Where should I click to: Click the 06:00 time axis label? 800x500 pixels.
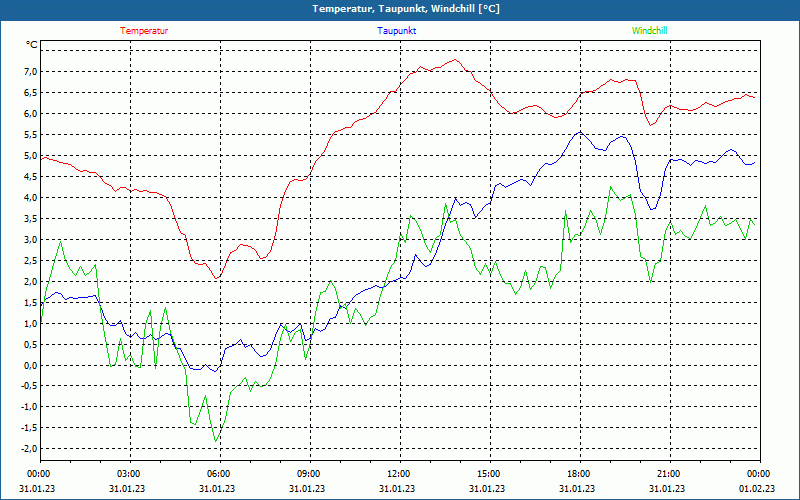tap(220, 474)
